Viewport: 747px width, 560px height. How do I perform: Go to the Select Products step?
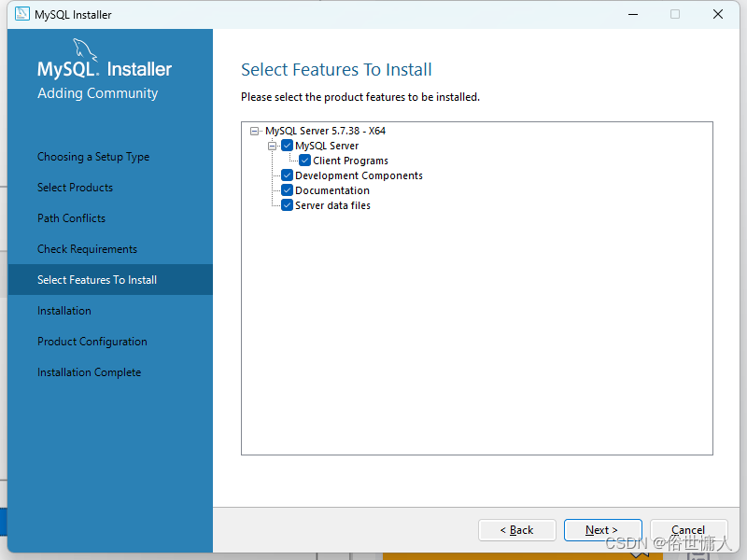pyautogui.click(x=76, y=188)
